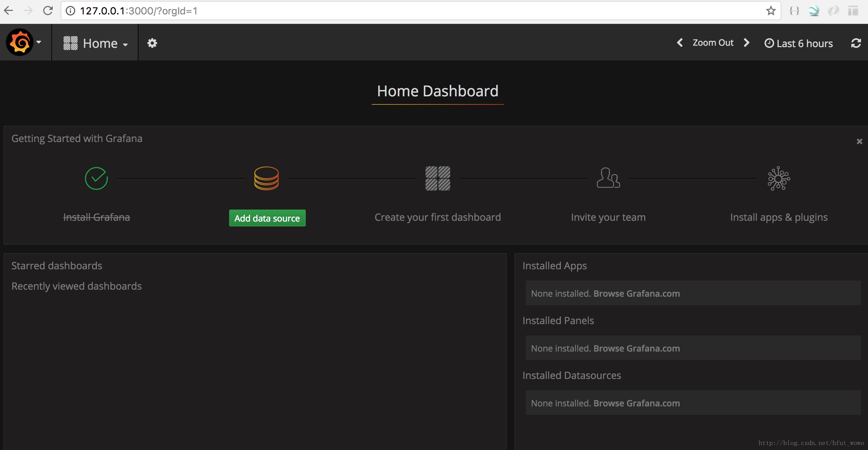Image resolution: width=868 pixels, height=450 pixels.
Task: Click the site info icon in address bar
Action: tap(71, 11)
